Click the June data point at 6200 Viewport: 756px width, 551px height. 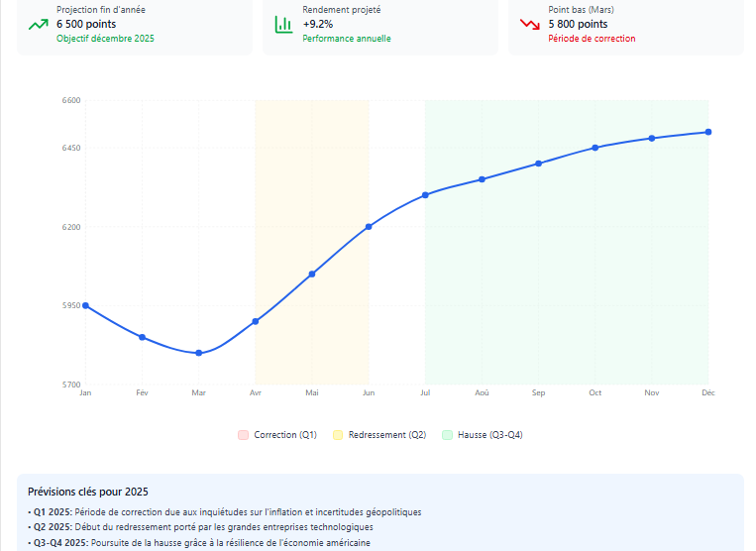(x=369, y=227)
